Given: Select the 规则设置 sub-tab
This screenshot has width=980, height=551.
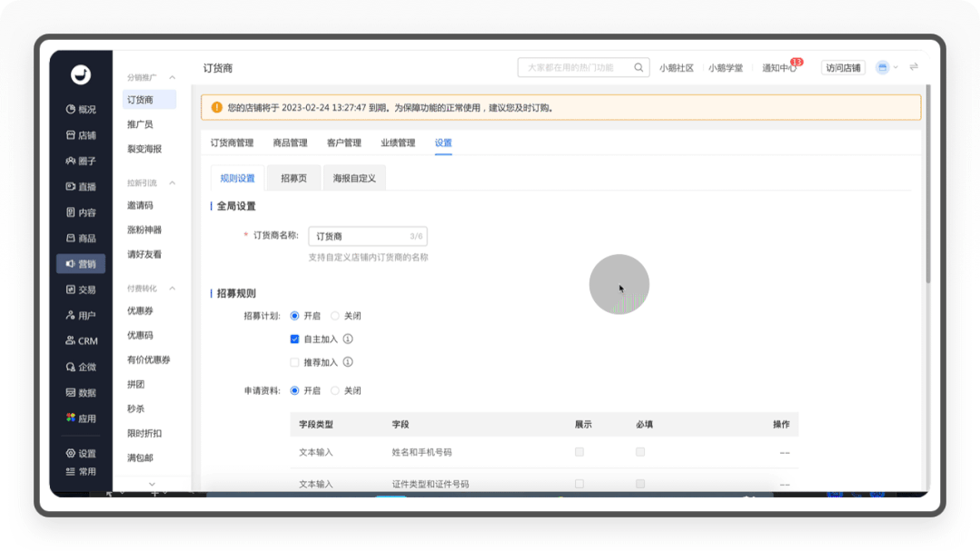Looking at the screenshot, I should pyautogui.click(x=237, y=178).
